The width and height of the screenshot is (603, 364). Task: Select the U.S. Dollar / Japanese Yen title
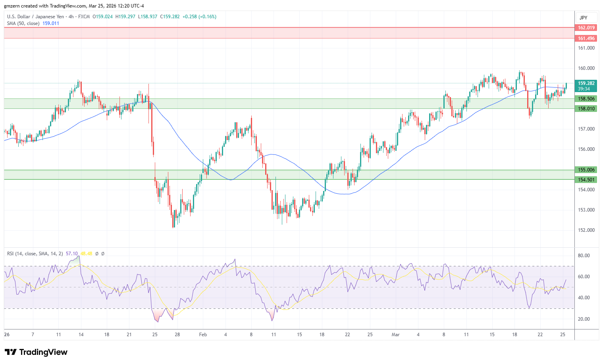pyautogui.click(x=35, y=17)
